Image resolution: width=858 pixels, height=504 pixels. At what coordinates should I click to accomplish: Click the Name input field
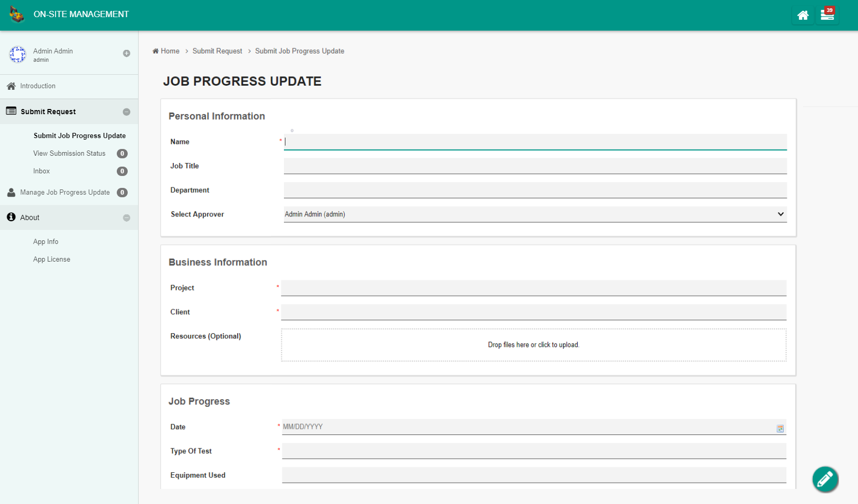pyautogui.click(x=535, y=141)
